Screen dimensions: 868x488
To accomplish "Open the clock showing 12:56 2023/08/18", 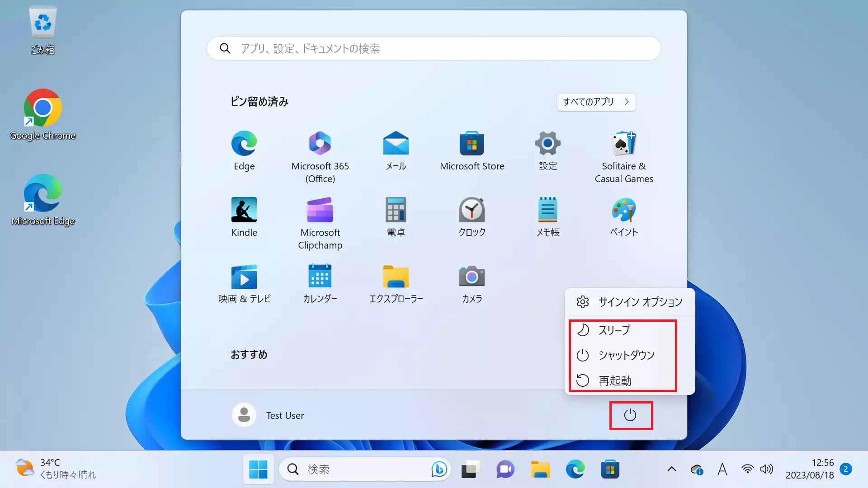I will tap(809, 469).
